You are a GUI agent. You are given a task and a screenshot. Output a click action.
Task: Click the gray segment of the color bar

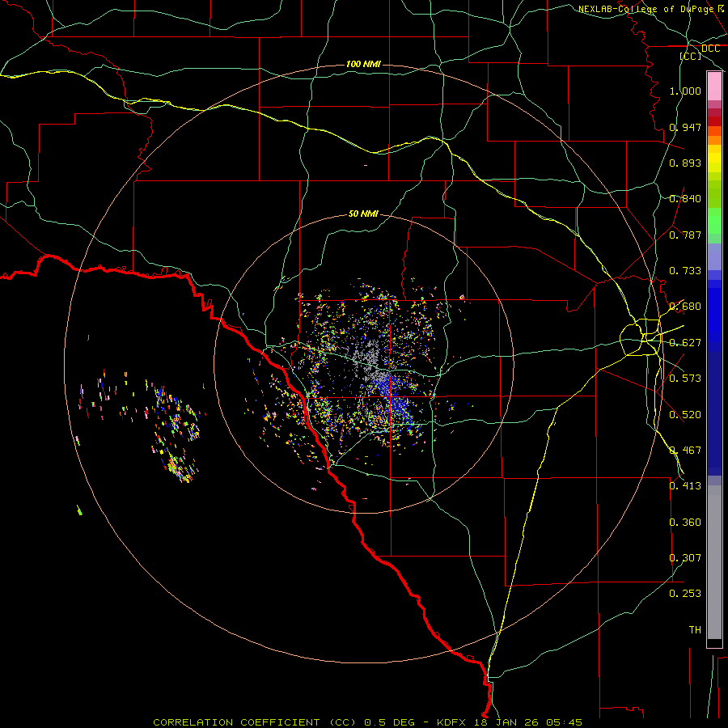[x=714, y=562]
